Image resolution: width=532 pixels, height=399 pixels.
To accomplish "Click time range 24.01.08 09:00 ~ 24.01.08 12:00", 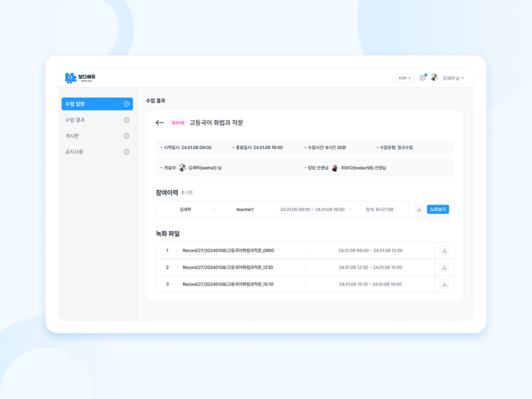I will pyautogui.click(x=370, y=251).
